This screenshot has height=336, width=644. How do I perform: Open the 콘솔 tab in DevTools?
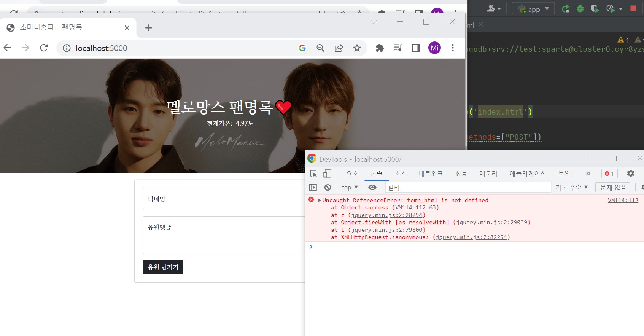point(376,174)
